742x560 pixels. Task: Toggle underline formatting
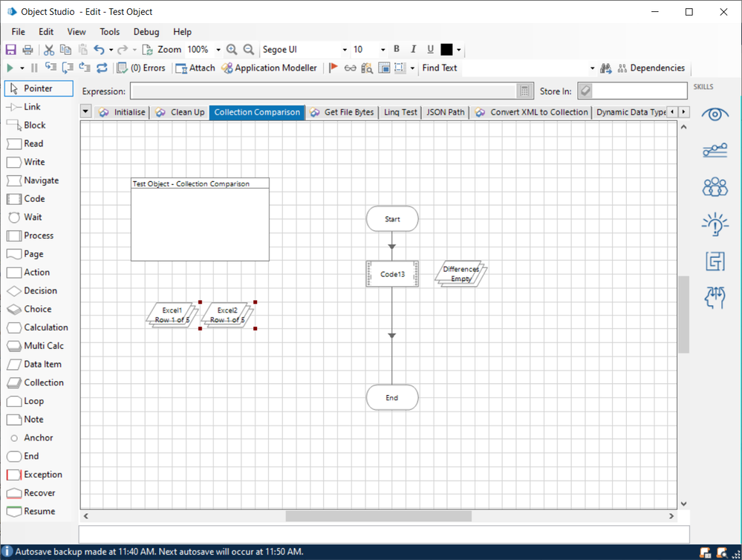(x=430, y=50)
